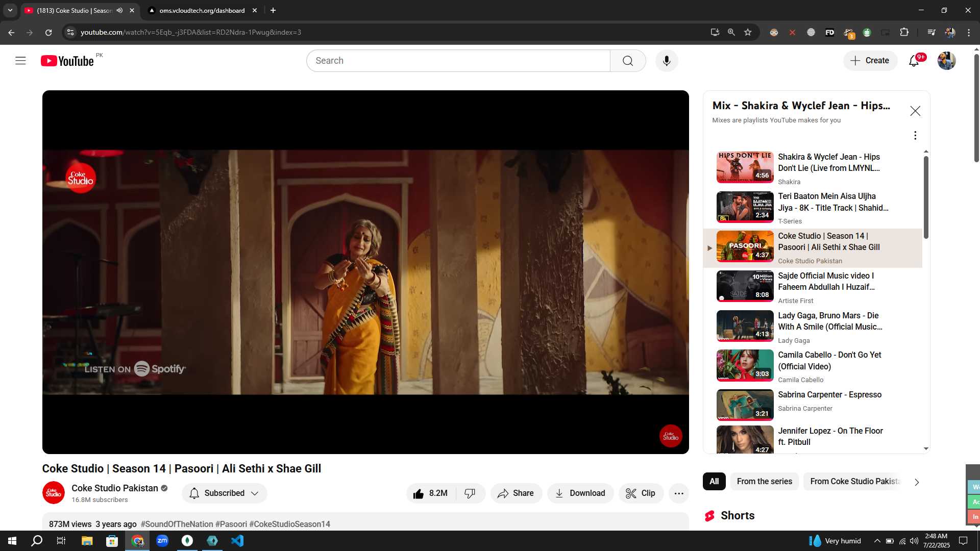Switch to the oms.vcloudtech.org dashboard tab
The height and width of the screenshot is (551, 980).
point(202,10)
